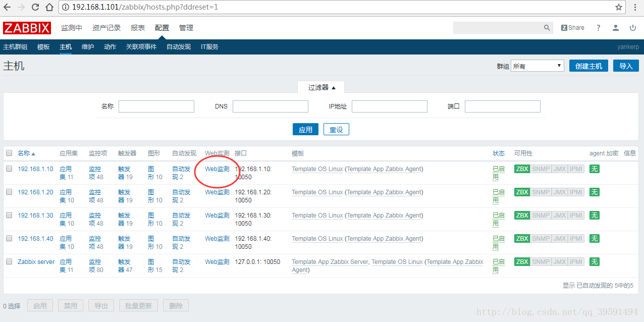Open the 群组 dropdown showing 所有
This screenshot has height=322, width=644.
pos(537,66)
